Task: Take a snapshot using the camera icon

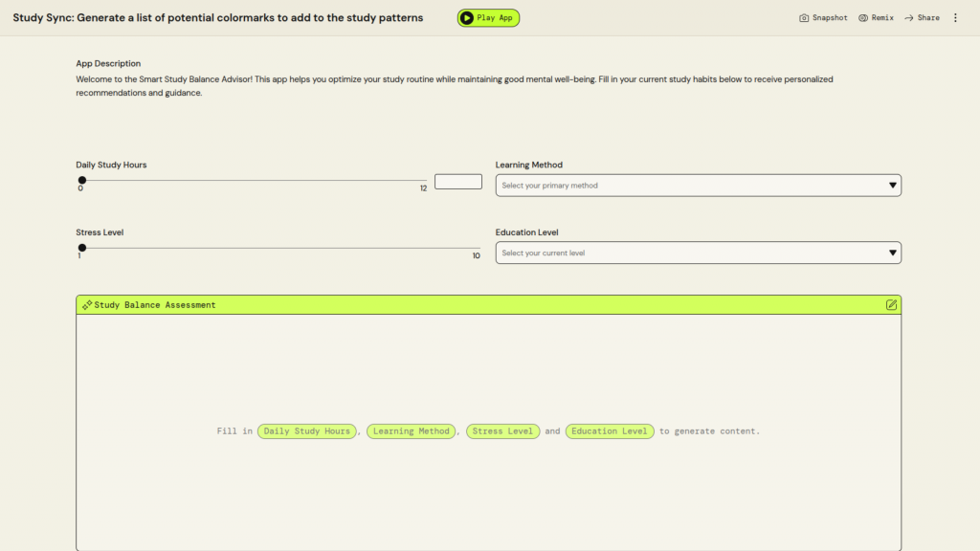Action: pyautogui.click(x=805, y=18)
